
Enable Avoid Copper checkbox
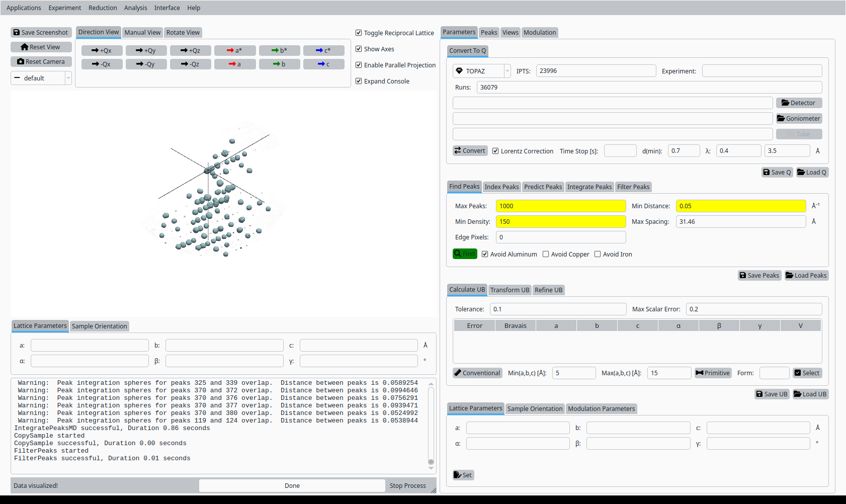point(546,255)
